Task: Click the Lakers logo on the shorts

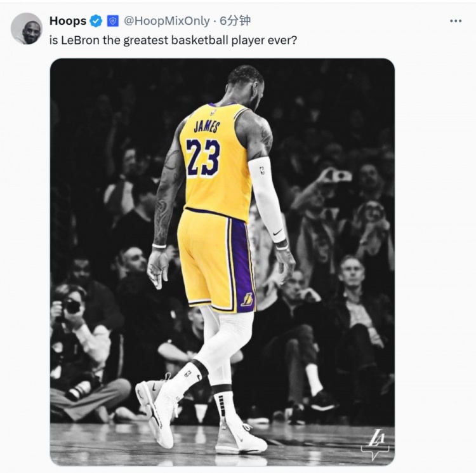Action: pos(247,299)
